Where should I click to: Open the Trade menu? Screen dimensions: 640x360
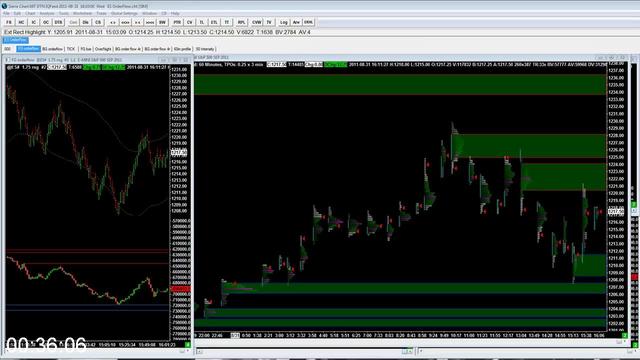tap(101, 13)
